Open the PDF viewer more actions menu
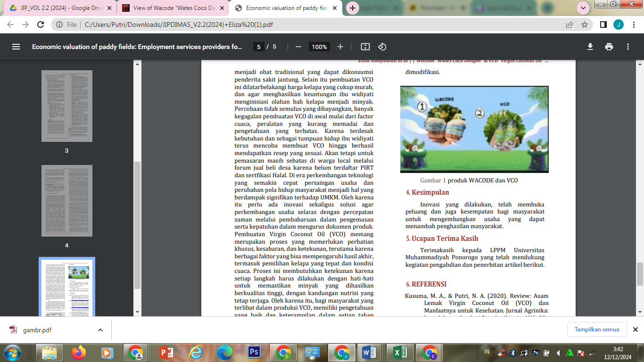 (x=628, y=47)
